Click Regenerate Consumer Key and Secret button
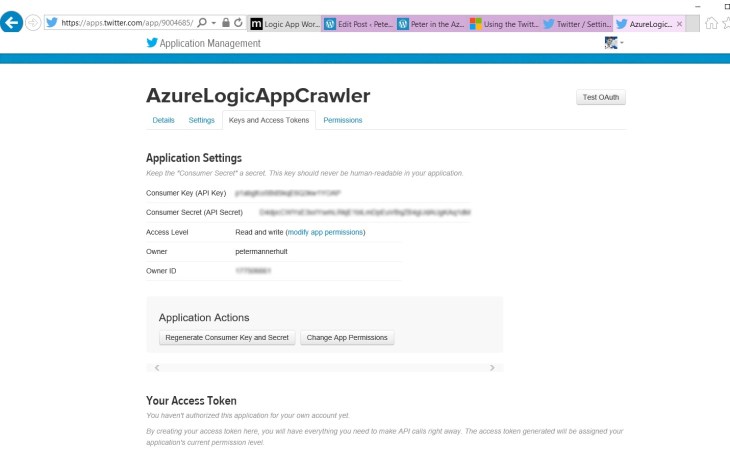Screen dimensions: 730x451 (226, 338)
